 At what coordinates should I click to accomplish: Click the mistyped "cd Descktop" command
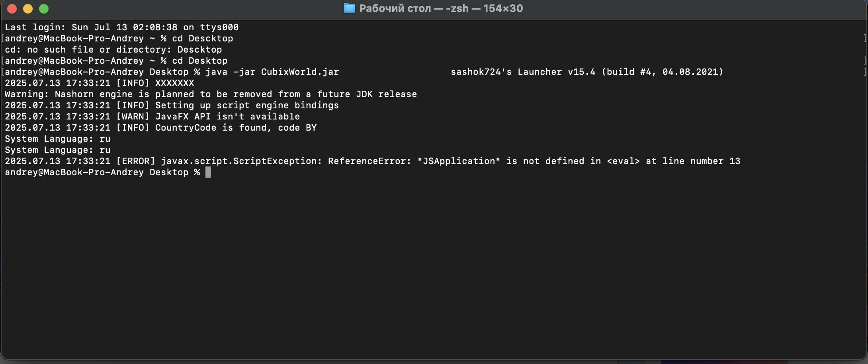(202, 39)
